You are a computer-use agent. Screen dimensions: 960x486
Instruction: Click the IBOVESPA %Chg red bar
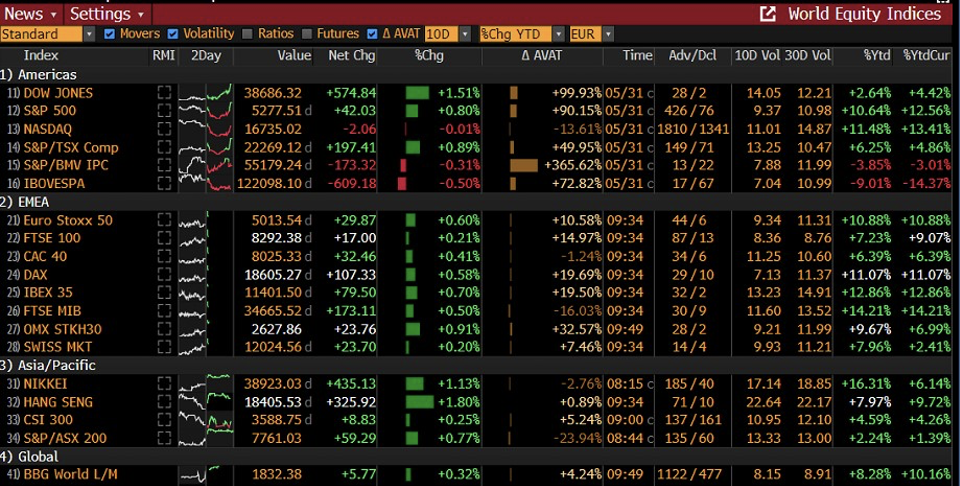(402, 184)
